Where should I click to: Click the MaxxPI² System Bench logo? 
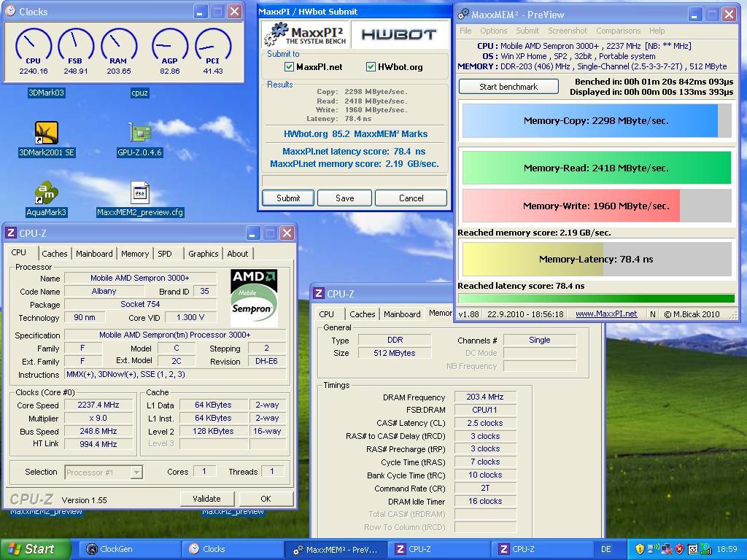(x=306, y=34)
